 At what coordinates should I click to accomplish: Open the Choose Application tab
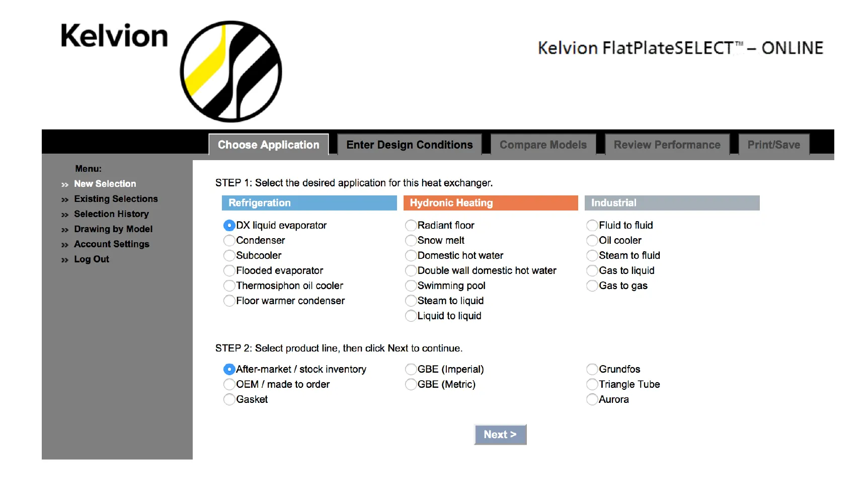pos(269,145)
